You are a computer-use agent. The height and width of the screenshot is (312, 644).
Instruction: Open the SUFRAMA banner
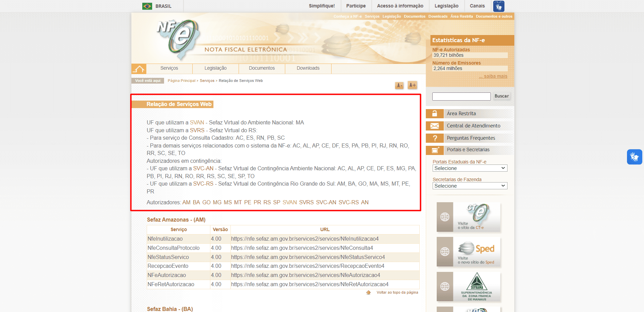click(468, 287)
